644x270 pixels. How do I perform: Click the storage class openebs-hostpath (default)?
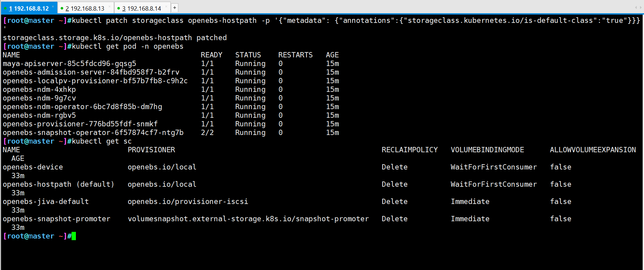pos(59,184)
